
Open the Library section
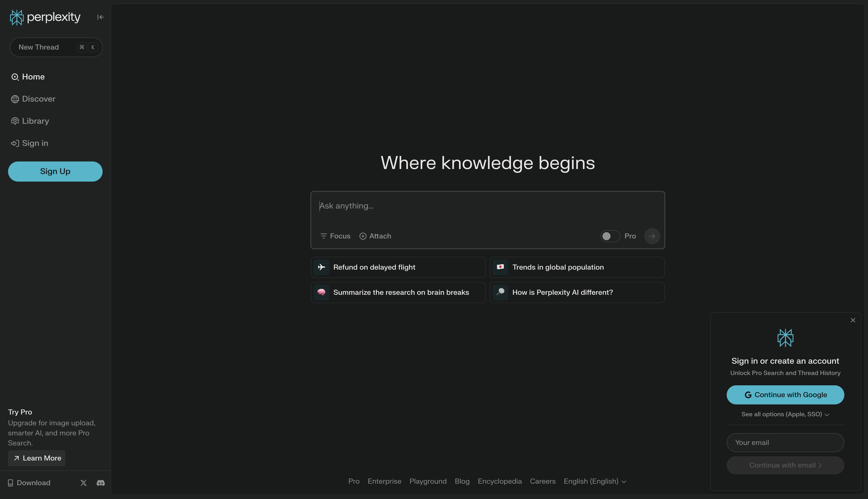35,121
